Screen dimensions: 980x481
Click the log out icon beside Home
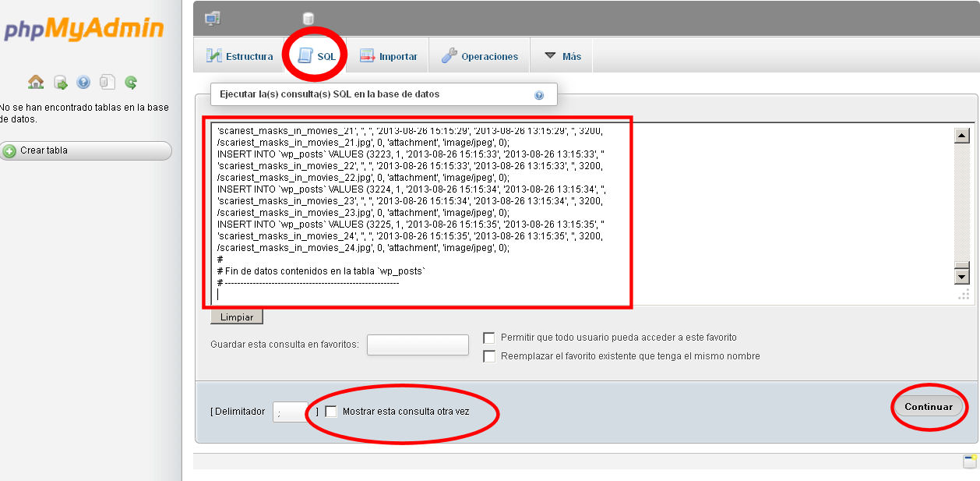pos(60,82)
